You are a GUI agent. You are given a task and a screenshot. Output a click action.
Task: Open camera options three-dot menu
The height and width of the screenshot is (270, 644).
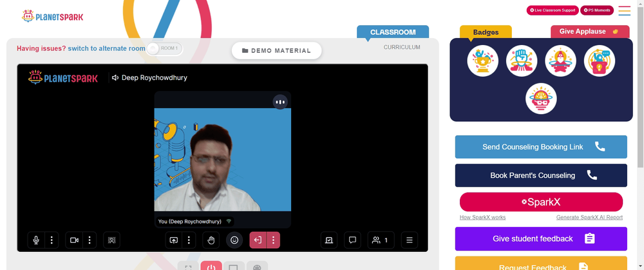90,240
